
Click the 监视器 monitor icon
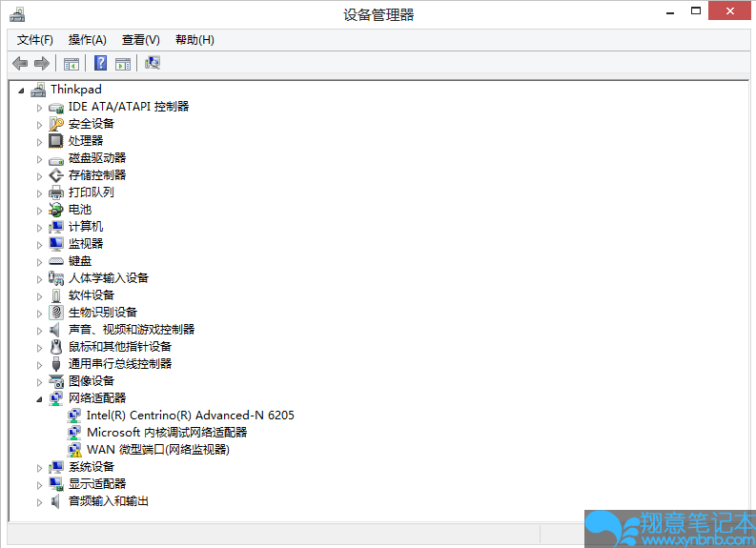pos(56,244)
